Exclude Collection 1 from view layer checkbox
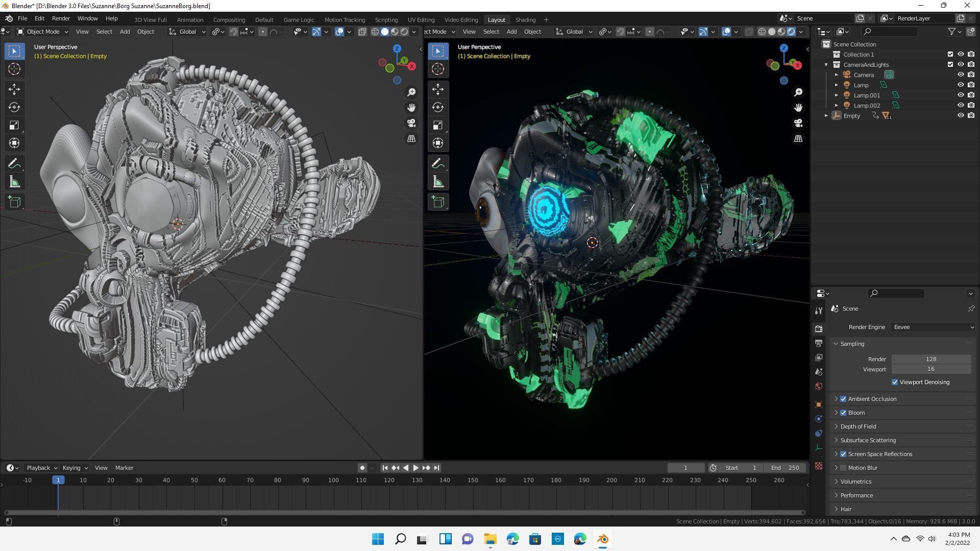Screen dimensions: 980x551 click(x=950, y=55)
